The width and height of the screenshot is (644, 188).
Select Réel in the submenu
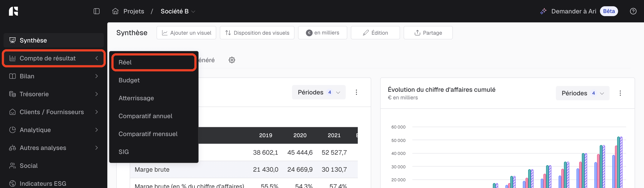pyautogui.click(x=153, y=62)
